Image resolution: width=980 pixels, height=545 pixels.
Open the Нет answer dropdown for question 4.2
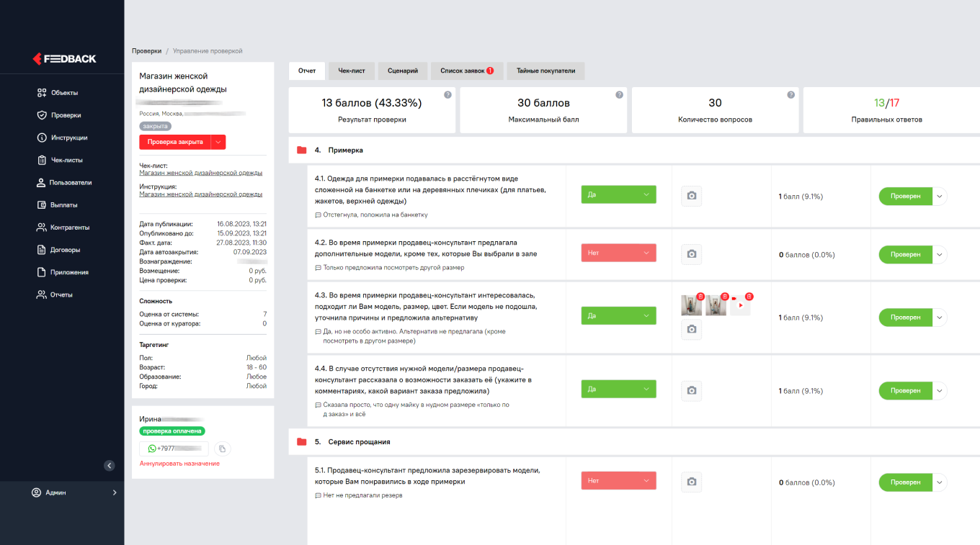click(618, 253)
